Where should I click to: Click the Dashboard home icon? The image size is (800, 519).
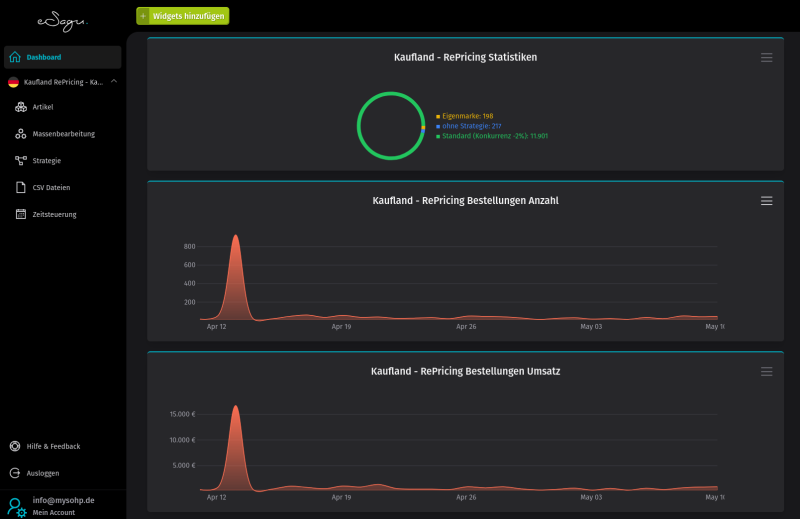15,57
